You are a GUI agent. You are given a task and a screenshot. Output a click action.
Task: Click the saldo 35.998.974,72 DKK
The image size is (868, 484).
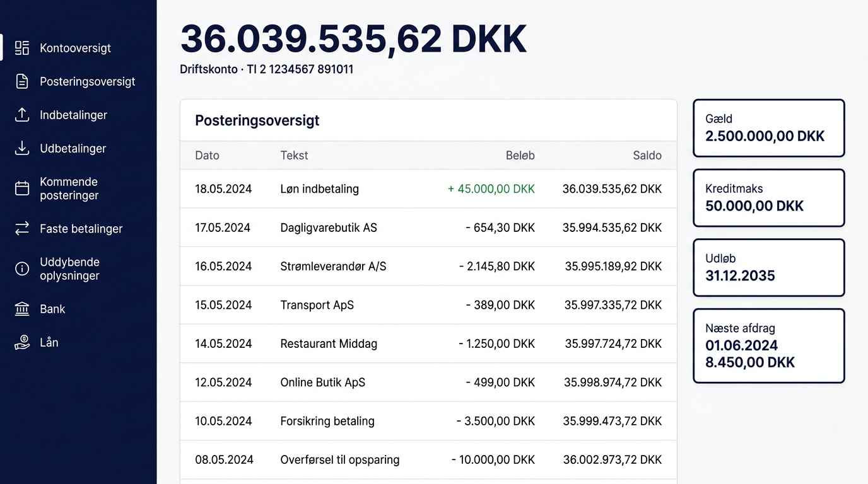613,382
